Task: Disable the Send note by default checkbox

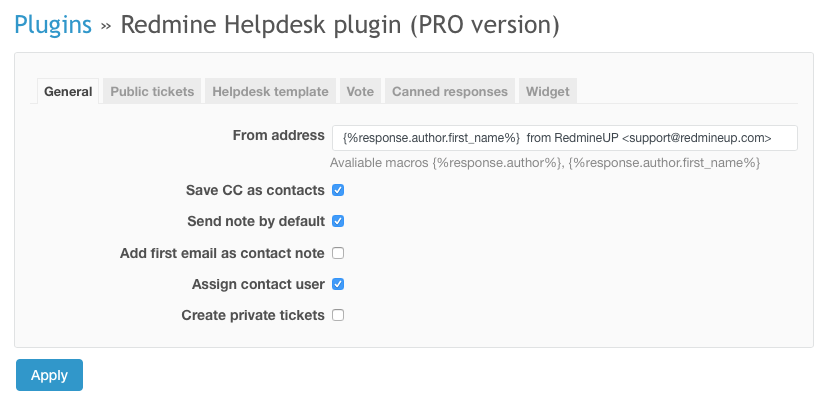Action: pos(338,221)
